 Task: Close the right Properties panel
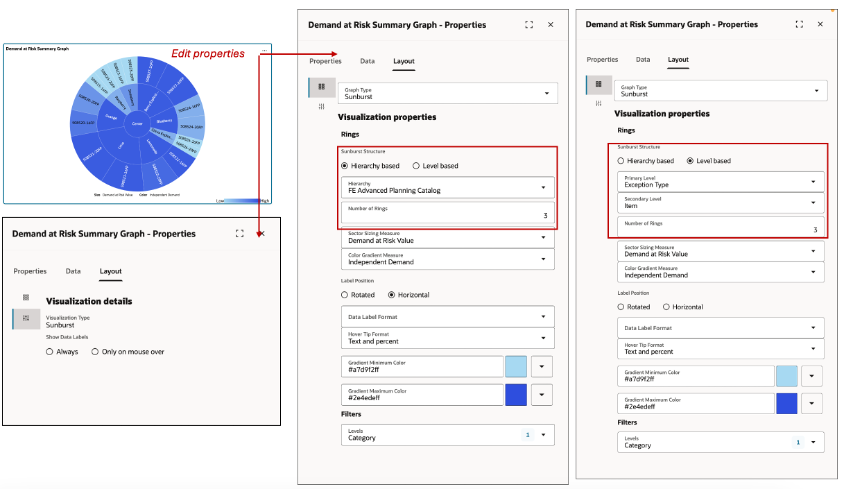(x=820, y=24)
